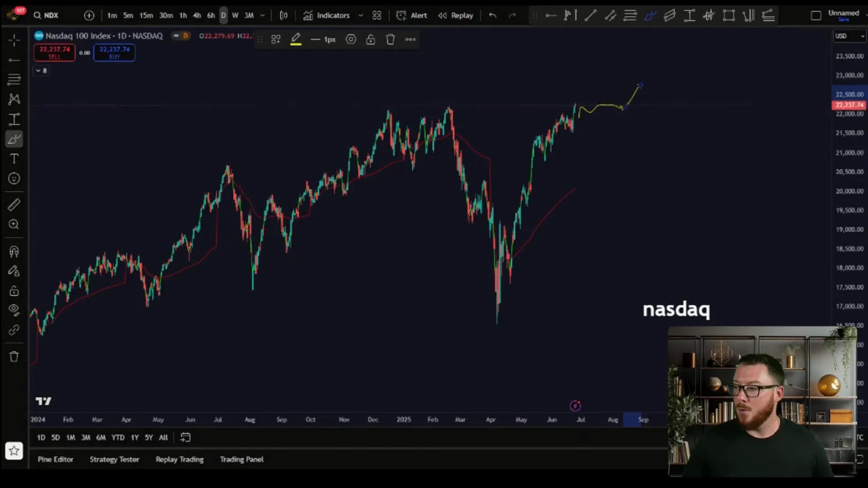Select trend line in top favorites toolbar

tap(590, 15)
